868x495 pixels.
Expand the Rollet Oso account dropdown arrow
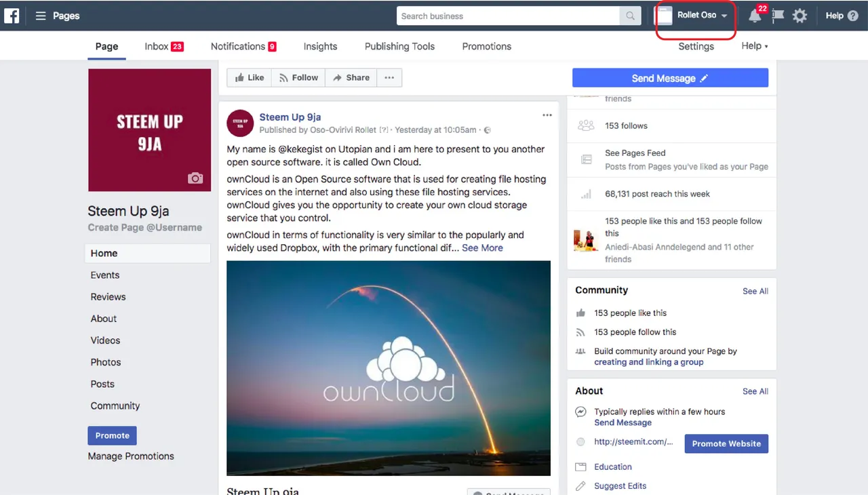click(724, 16)
